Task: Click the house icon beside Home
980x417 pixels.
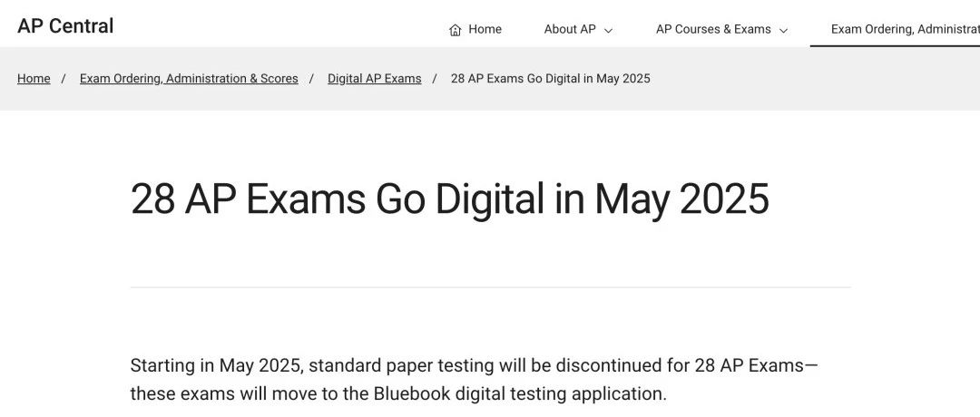Action: click(x=455, y=29)
